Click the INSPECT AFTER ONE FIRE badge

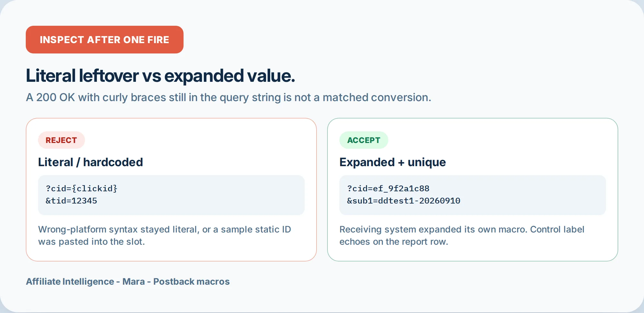(x=105, y=40)
